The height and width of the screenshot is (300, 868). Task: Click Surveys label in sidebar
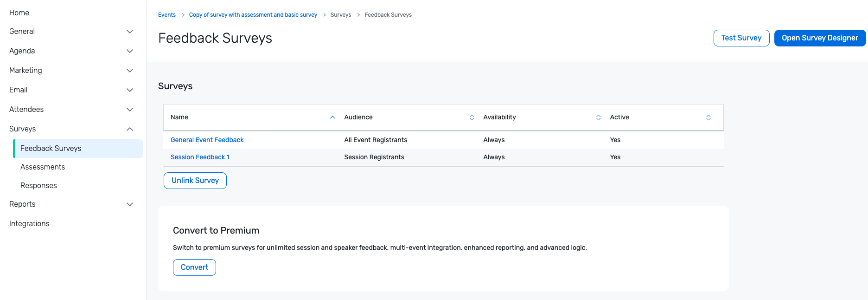pos(22,129)
